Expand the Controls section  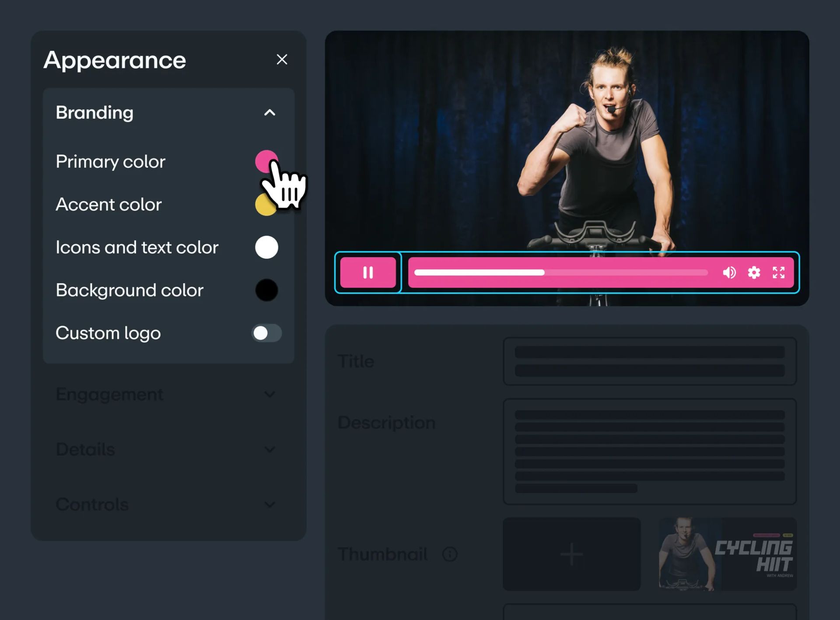(x=269, y=505)
